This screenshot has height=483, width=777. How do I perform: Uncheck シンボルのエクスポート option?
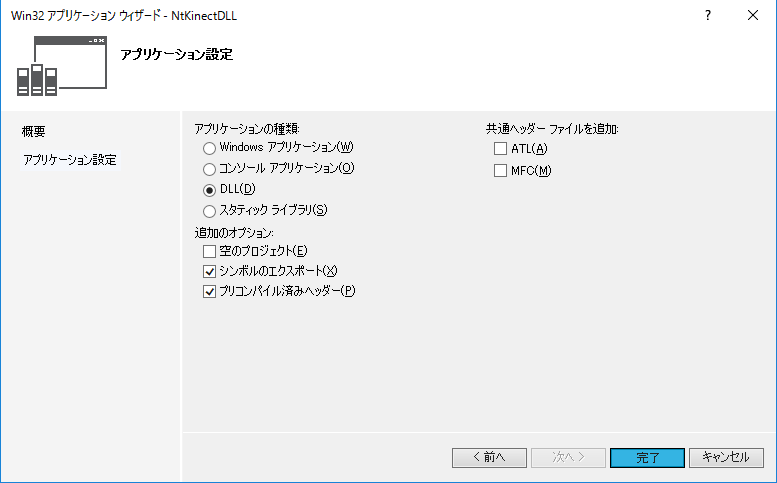pyautogui.click(x=209, y=271)
